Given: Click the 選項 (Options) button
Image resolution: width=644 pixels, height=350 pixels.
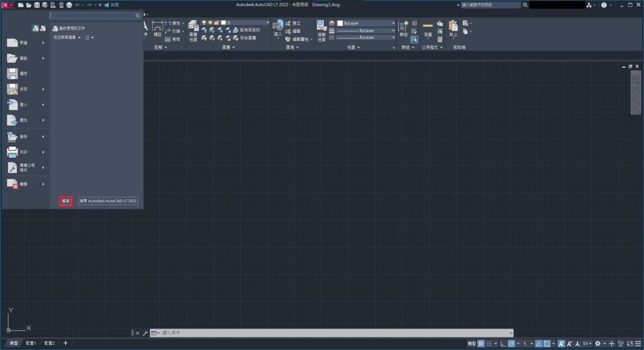Looking at the screenshot, I should click(66, 201).
